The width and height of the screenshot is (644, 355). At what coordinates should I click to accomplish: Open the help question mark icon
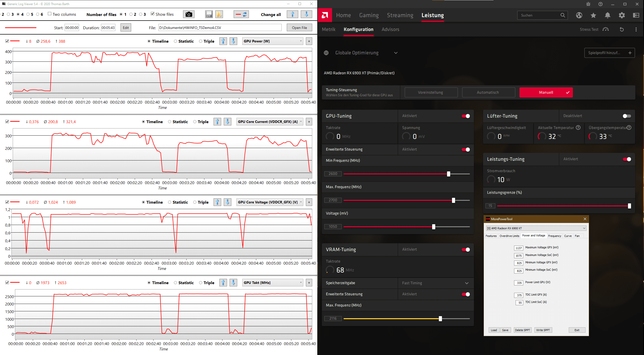click(x=601, y=4)
